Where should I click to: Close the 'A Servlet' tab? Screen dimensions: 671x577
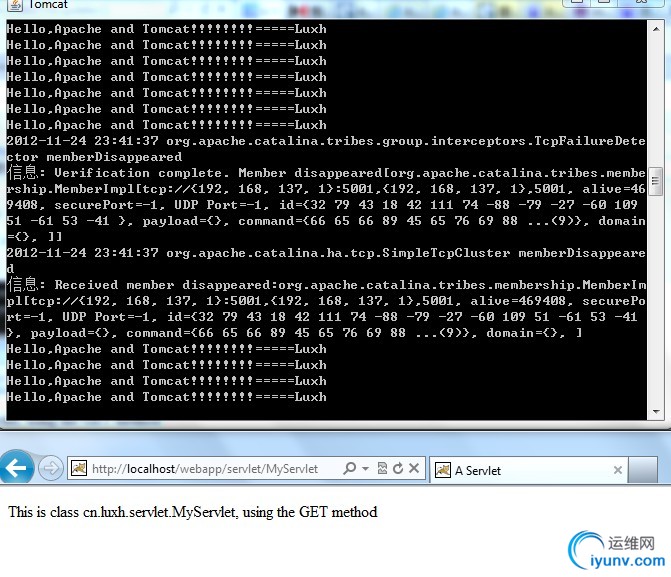(x=618, y=470)
